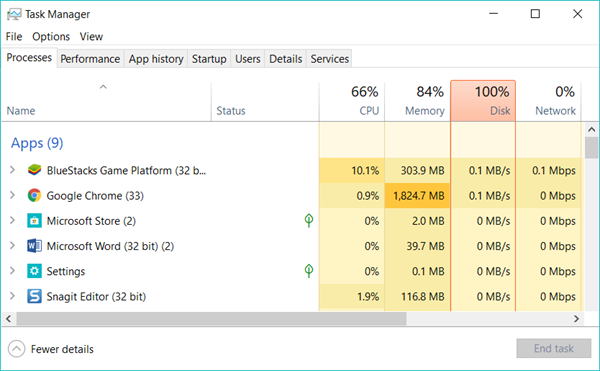Click the 1.9% CPU value for Snagit Editor
The height and width of the screenshot is (371, 600).
(x=368, y=297)
